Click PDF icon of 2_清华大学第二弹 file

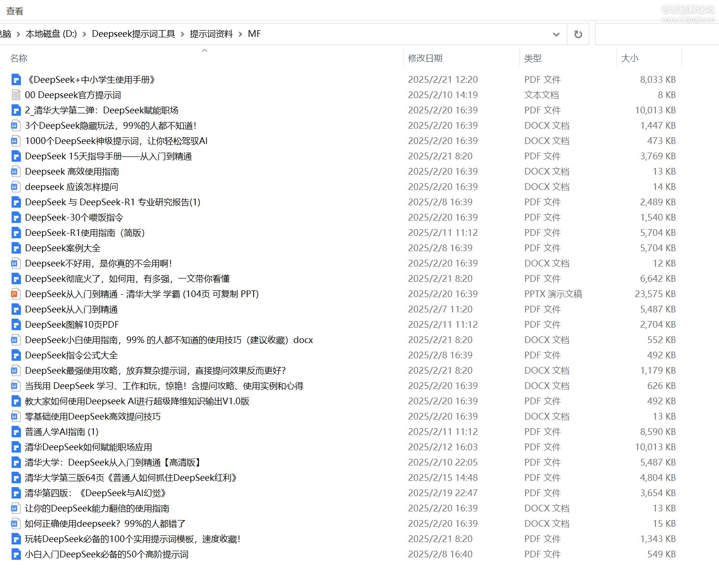16,110
